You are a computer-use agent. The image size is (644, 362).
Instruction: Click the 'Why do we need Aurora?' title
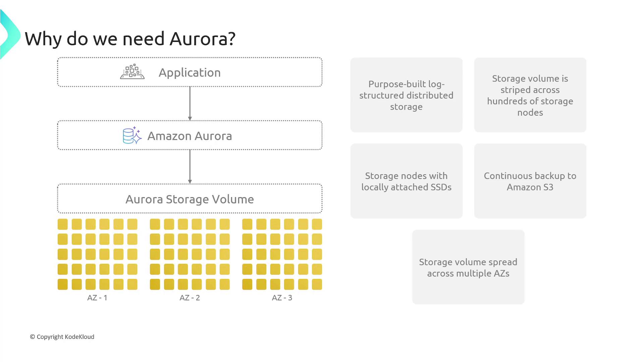(x=130, y=39)
